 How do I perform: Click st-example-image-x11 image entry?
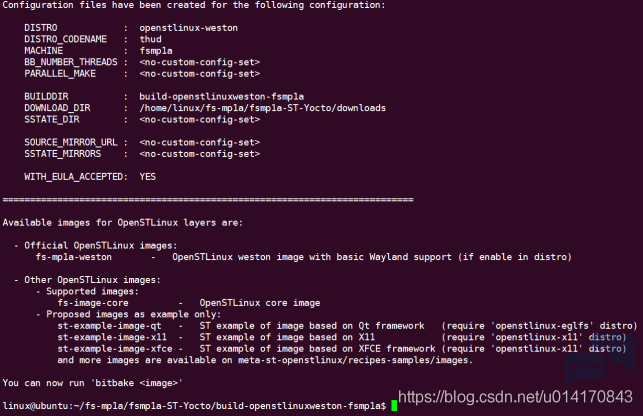point(112,337)
